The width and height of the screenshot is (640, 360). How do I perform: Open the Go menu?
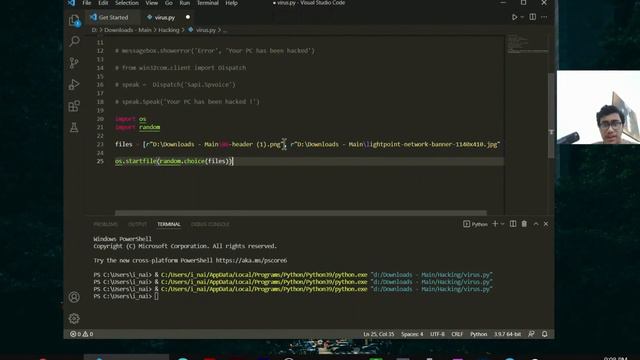pyautogui.click(x=169, y=3)
